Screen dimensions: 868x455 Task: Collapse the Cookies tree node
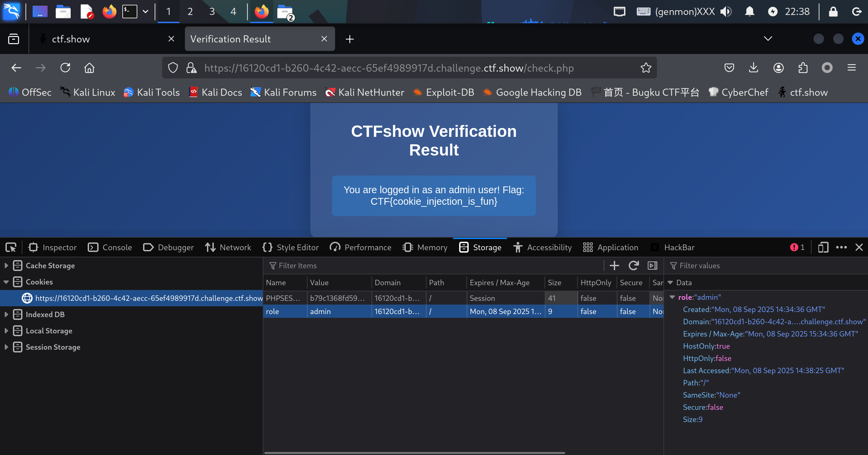pos(6,282)
